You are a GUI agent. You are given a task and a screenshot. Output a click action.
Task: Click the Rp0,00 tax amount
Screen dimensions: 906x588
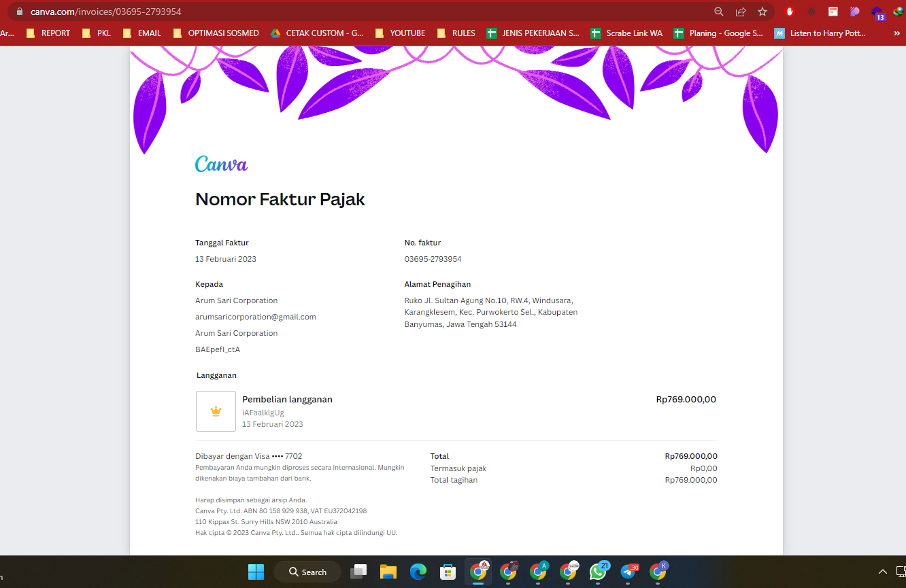point(704,468)
